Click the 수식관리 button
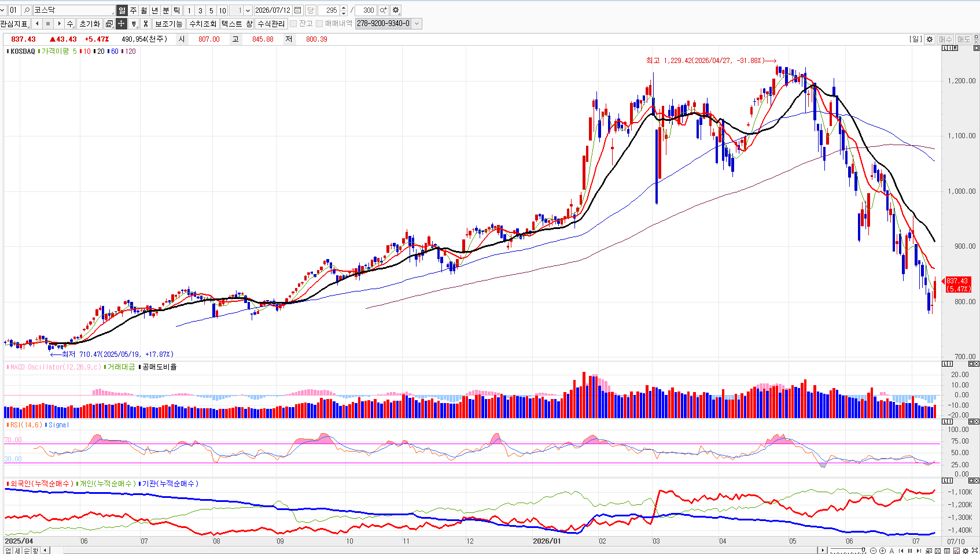This screenshot has height=554, width=980. click(x=271, y=24)
